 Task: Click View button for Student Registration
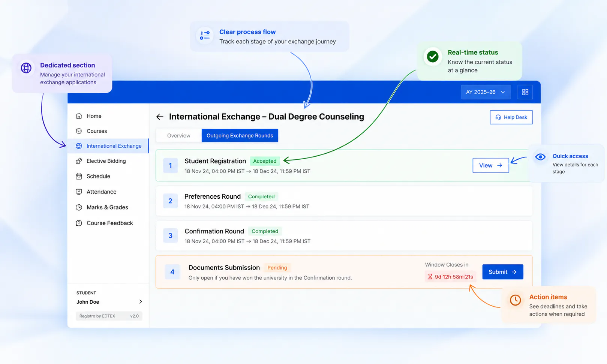click(x=490, y=165)
